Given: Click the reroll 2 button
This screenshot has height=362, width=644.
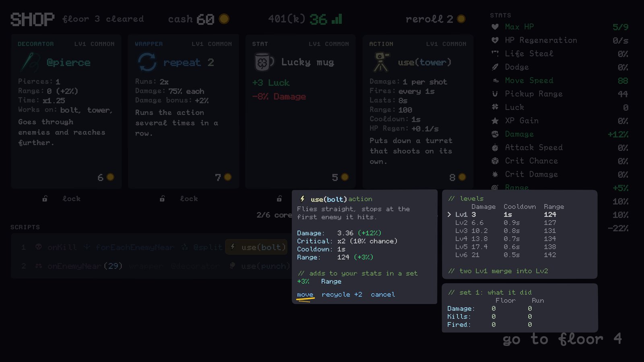Looking at the screenshot, I should tap(435, 19).
